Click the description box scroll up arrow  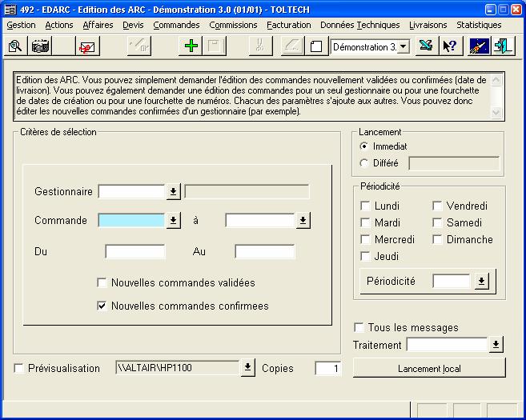(x=496, y=80)
